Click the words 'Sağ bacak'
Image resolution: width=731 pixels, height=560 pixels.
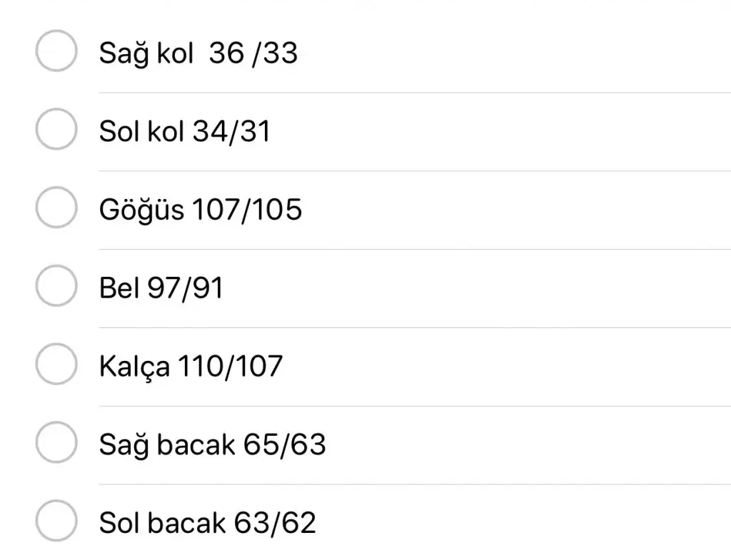167,445
